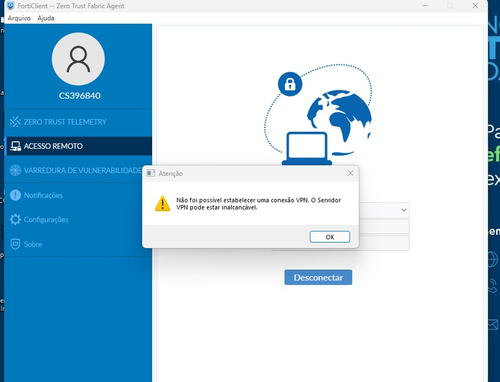Click the Acesso Remoto laptop icon
The width and height of the screenshot is (500, 382).
[x=15, y=146]
